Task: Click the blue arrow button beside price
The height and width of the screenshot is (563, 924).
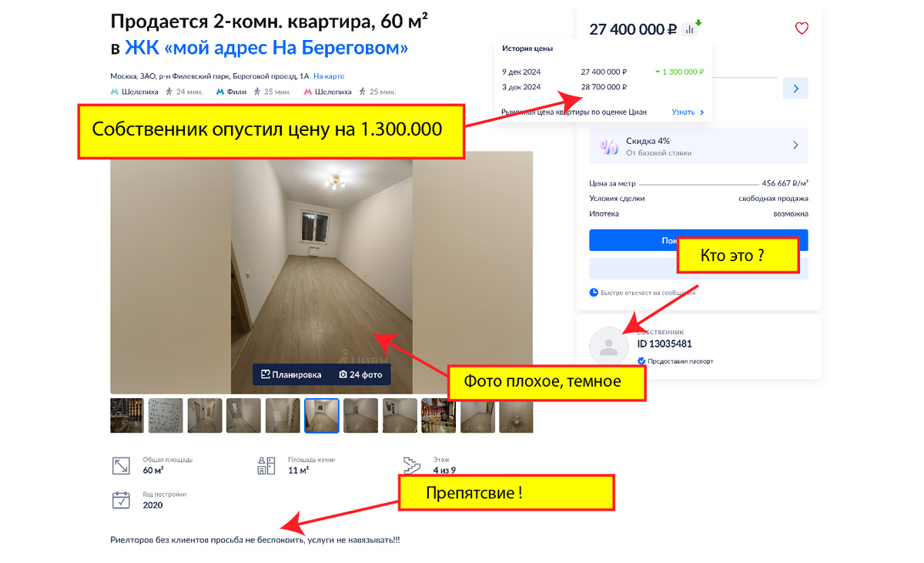Action: (x=795, y=89)
